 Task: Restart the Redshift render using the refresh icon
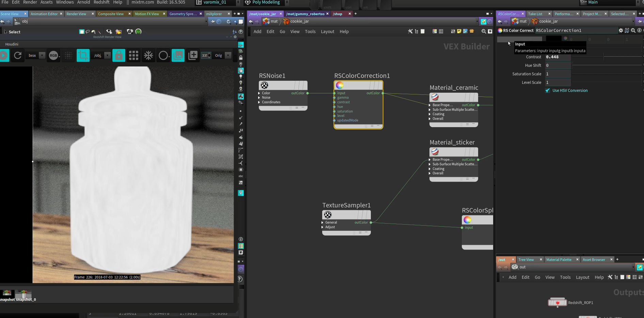17,55
